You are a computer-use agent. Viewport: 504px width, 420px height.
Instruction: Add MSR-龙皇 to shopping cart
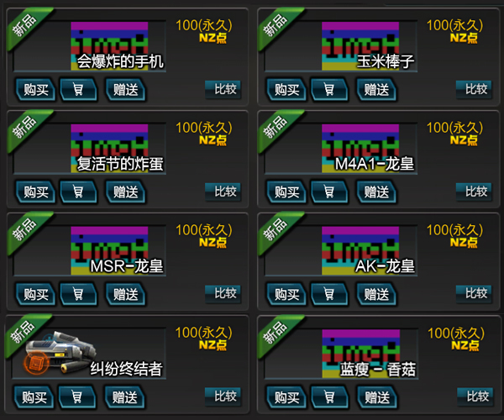(x=78, y=294)
